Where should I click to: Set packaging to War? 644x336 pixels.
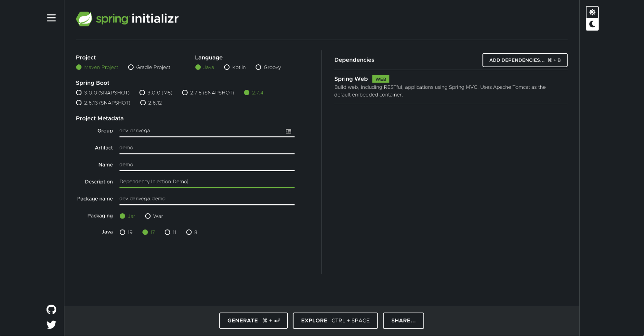(x=154, y=216)
